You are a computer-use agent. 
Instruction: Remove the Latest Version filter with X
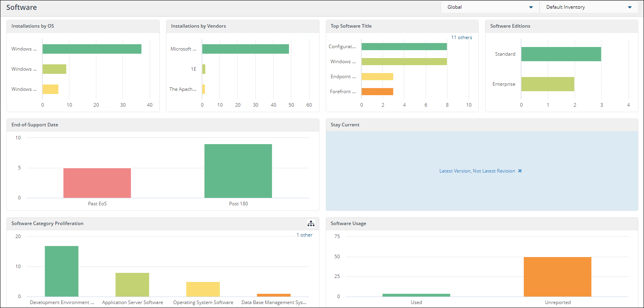(520, 171)
